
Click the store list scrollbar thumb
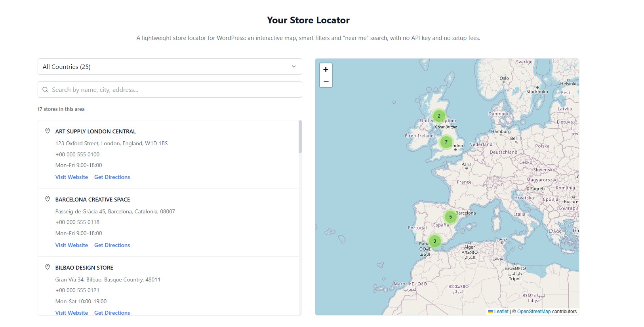(300, 137)
